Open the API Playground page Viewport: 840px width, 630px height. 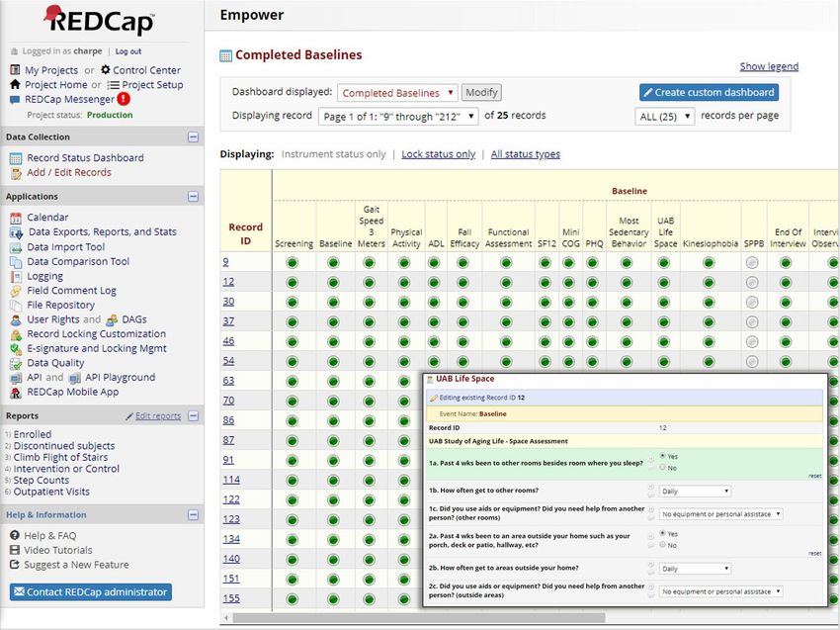[120, 378]
